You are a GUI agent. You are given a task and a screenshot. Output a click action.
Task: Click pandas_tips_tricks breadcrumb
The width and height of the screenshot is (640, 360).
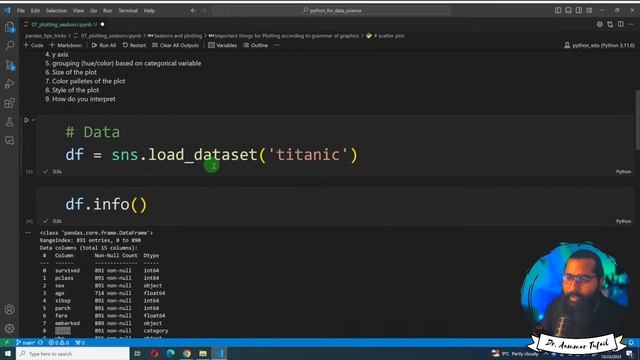[46, 36]
